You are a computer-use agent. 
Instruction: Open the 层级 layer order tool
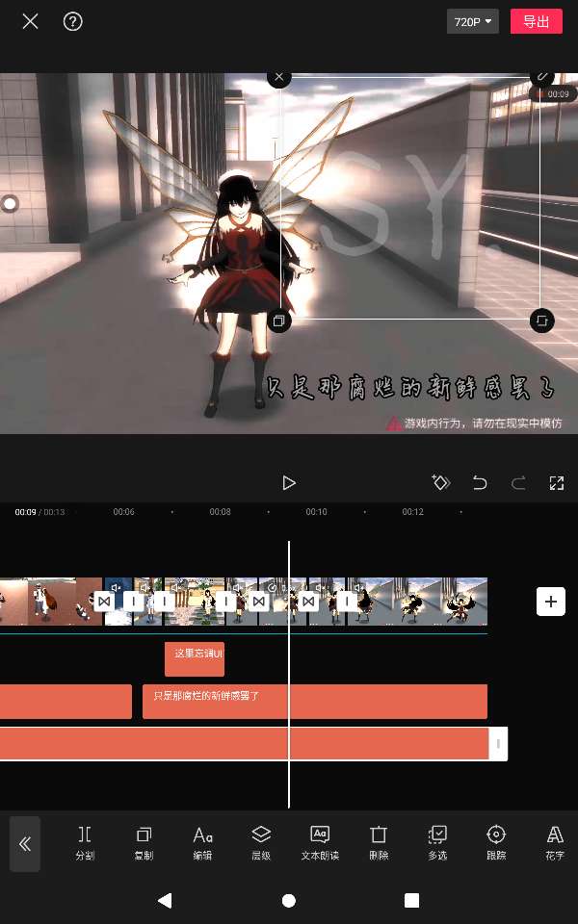[261, 842]
